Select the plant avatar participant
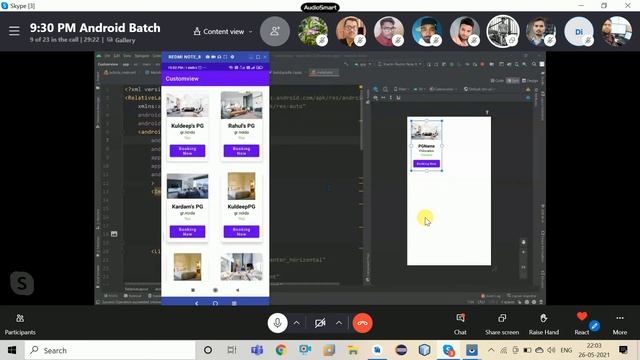This screenshot has width=640, height=360. (313, 31)
